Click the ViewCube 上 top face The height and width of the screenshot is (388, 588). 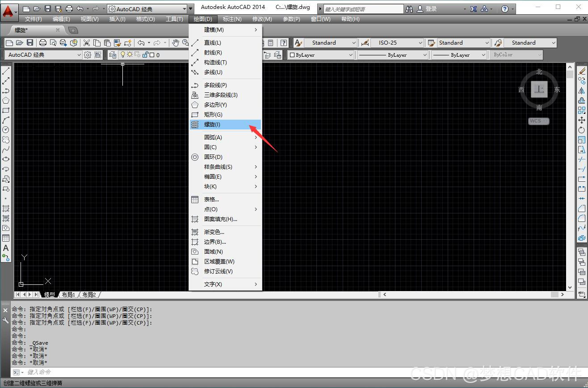(x=539, y=89)
